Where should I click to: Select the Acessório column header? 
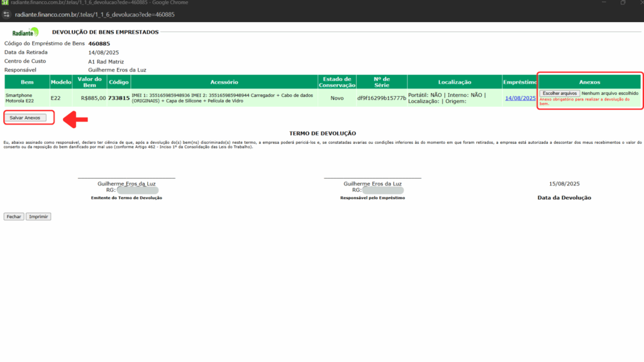pyautogui.click(x=224, y=82)
